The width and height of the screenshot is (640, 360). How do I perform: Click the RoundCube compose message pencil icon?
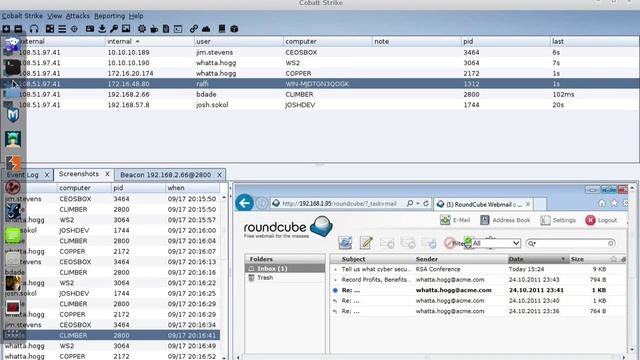coord(366,243)
